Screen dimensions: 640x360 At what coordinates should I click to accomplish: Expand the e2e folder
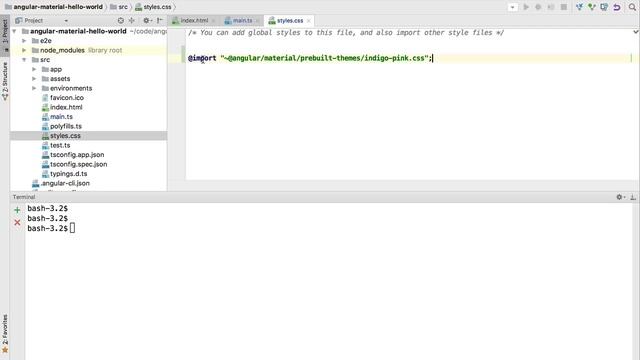24,41
